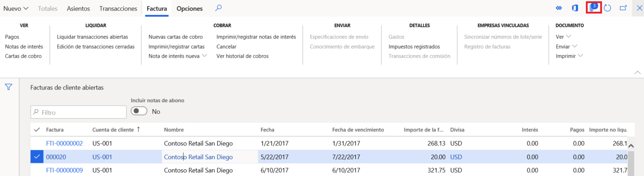Click select-all checkmark in grid header
Viewport: 644px width, 176px height.
(37, 130)
